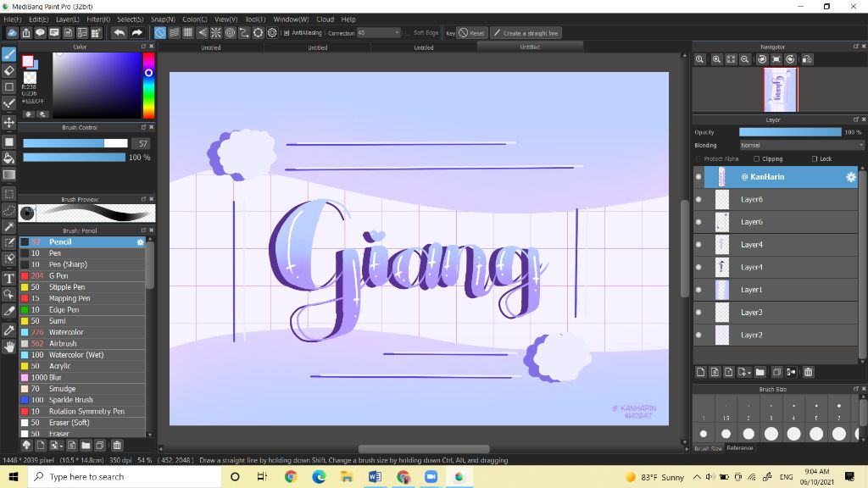Select the Move tool icon
This screenshot has height=488, width=868.
pos(8,122)
